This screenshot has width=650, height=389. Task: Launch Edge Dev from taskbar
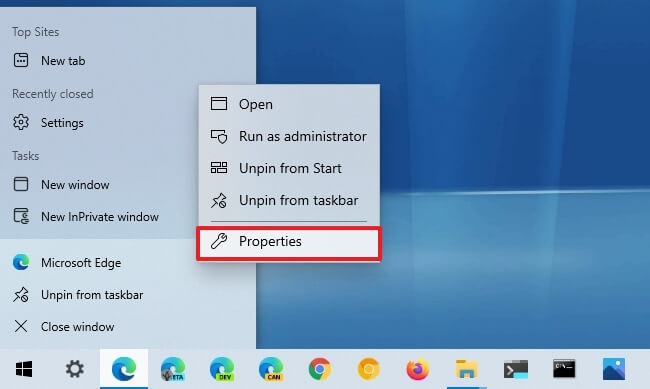pos(222,369)
